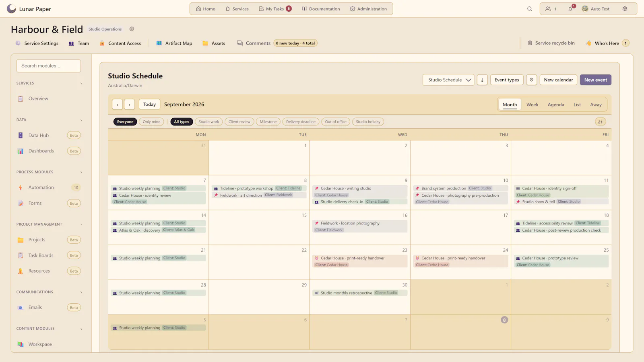Toggle the Out of office filter
This screenshot has height=362, width=644.
click(336, 122)
